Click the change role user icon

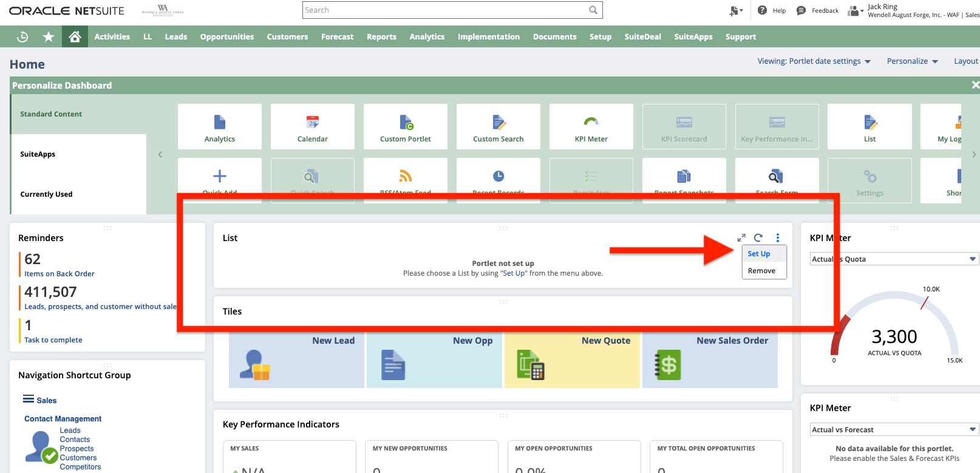pos(855,10)
